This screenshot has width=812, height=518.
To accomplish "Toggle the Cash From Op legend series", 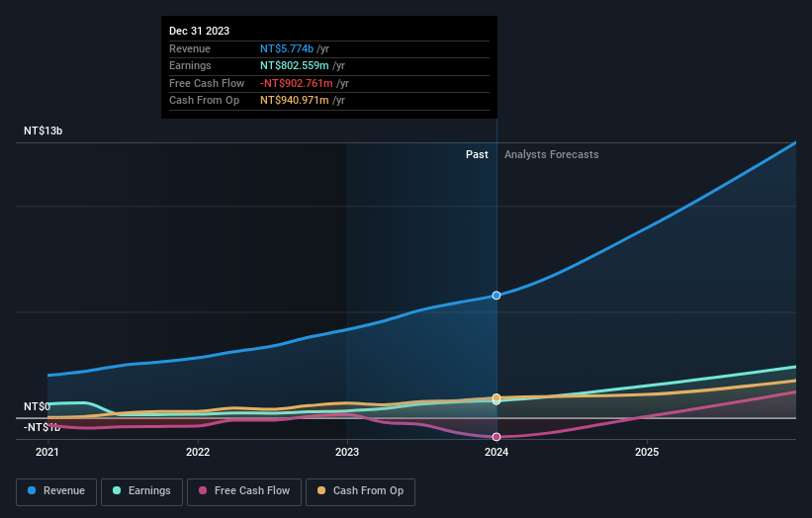I will click(x=360, y=491).
